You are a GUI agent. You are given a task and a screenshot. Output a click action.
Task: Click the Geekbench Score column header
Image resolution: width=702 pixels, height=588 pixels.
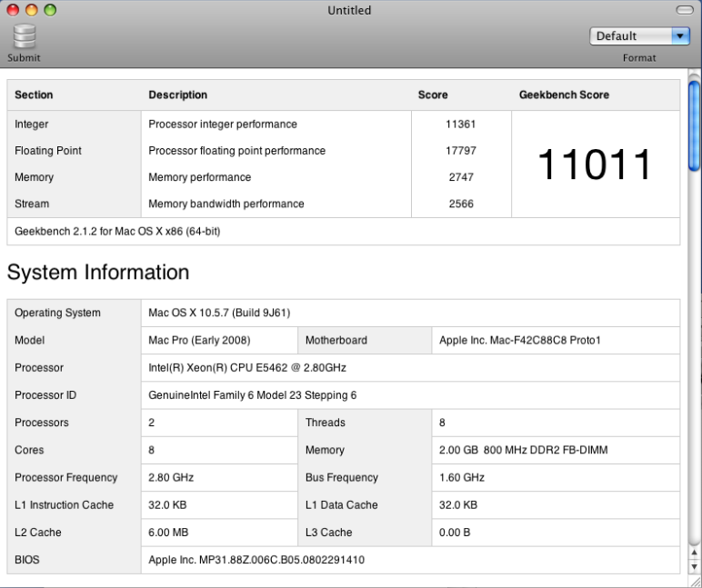(x=564, y=95)
